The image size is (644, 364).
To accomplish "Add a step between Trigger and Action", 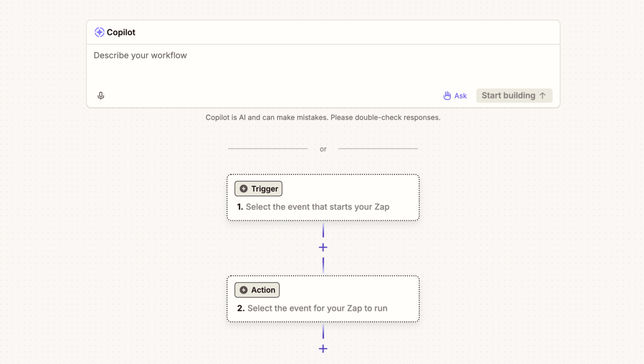I will coord(323,247).
